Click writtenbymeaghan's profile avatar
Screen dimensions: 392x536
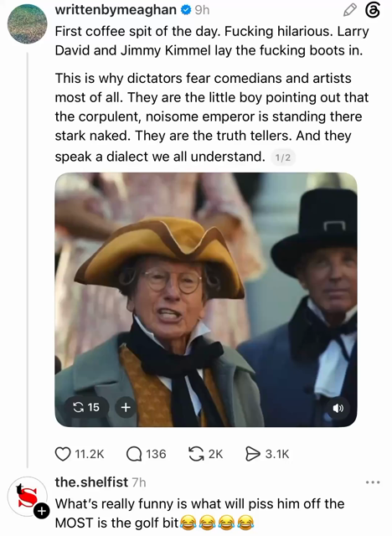coord(28,23)
